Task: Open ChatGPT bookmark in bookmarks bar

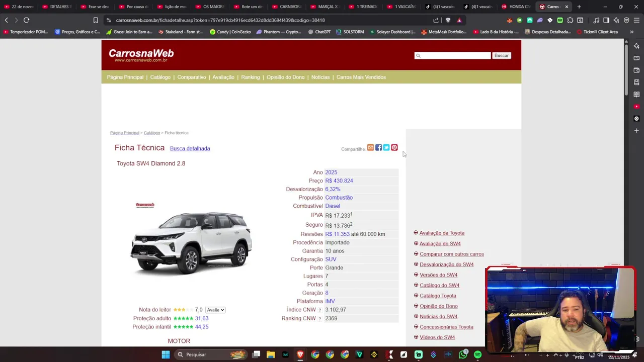Action: click(319, 32)
